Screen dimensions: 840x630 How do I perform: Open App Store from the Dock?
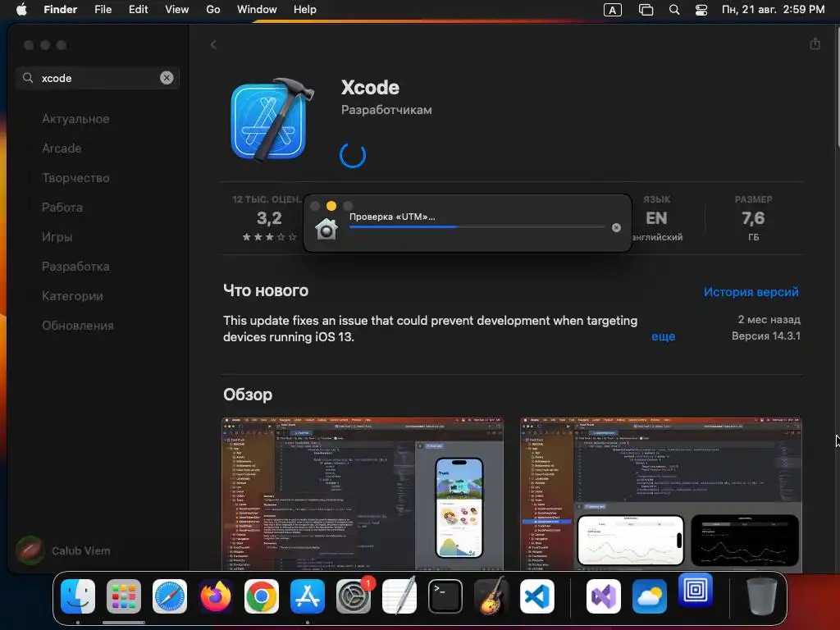tap(308, 596)
